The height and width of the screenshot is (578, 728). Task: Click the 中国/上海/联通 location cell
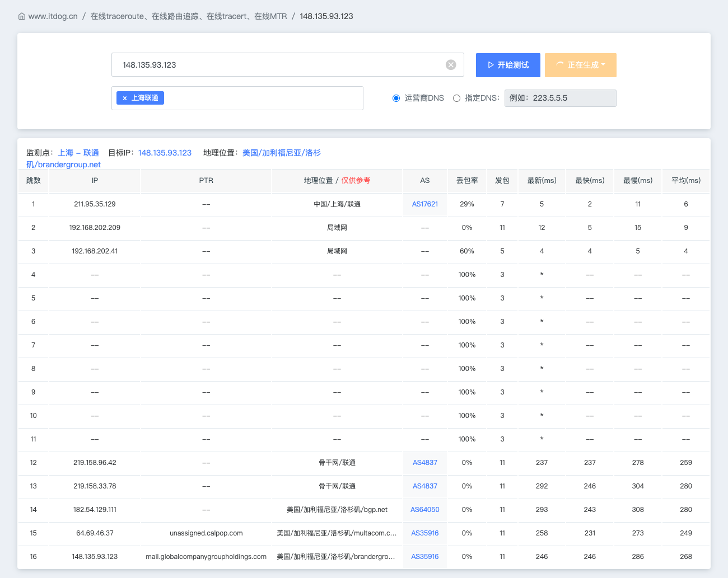(337, 204)
